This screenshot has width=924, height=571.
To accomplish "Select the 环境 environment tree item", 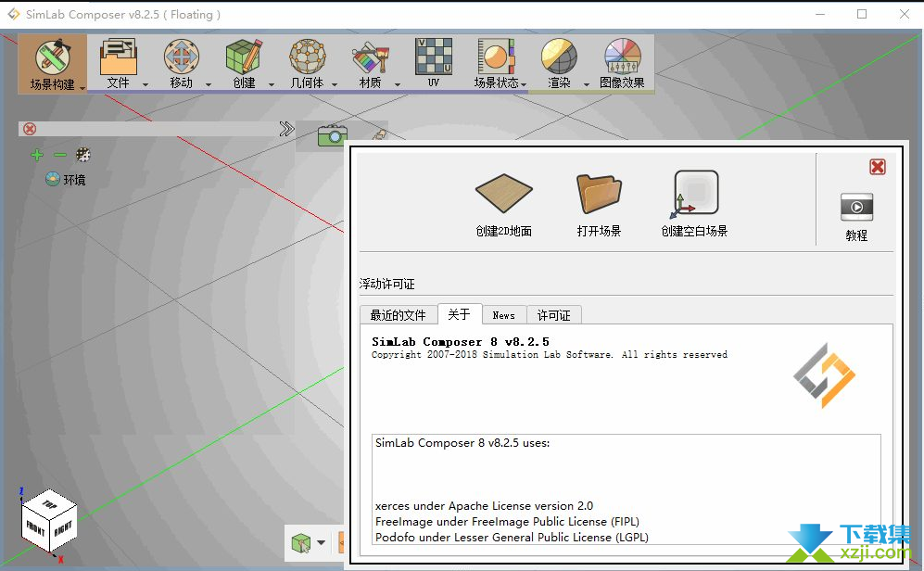I will tap(66, 179).
